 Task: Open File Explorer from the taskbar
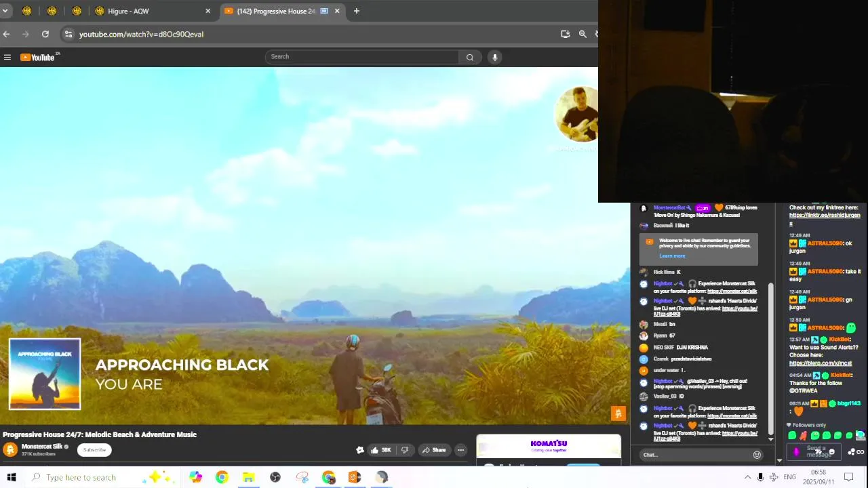[249, 477]
